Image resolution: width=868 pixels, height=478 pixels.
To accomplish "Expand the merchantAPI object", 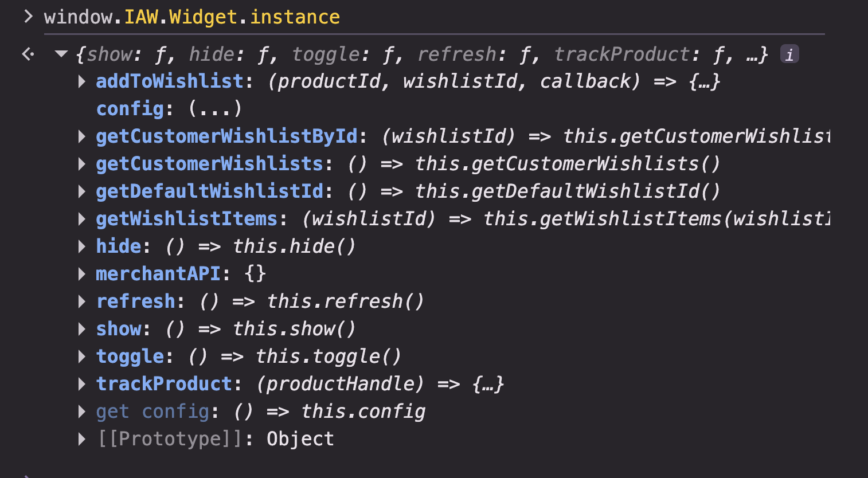I will click(82, 274).
